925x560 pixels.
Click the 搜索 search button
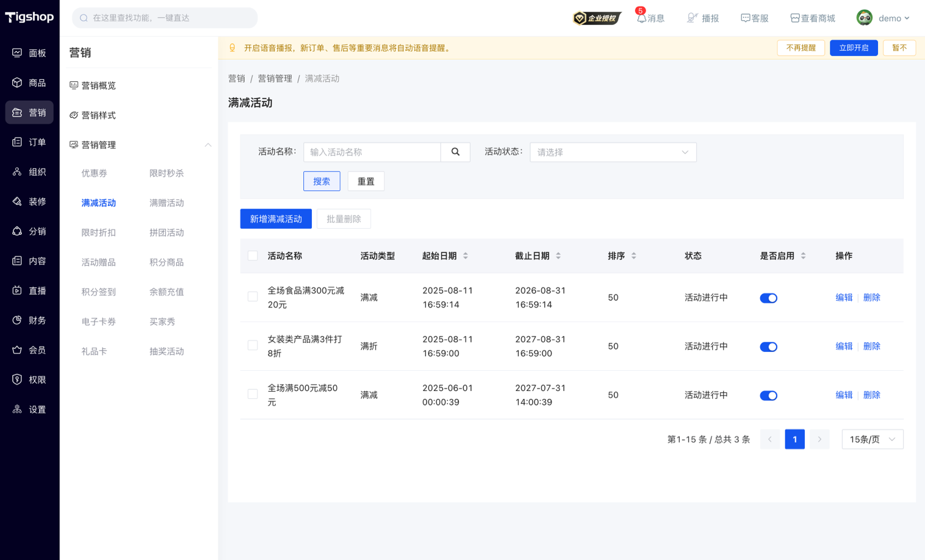pos(322,181)
